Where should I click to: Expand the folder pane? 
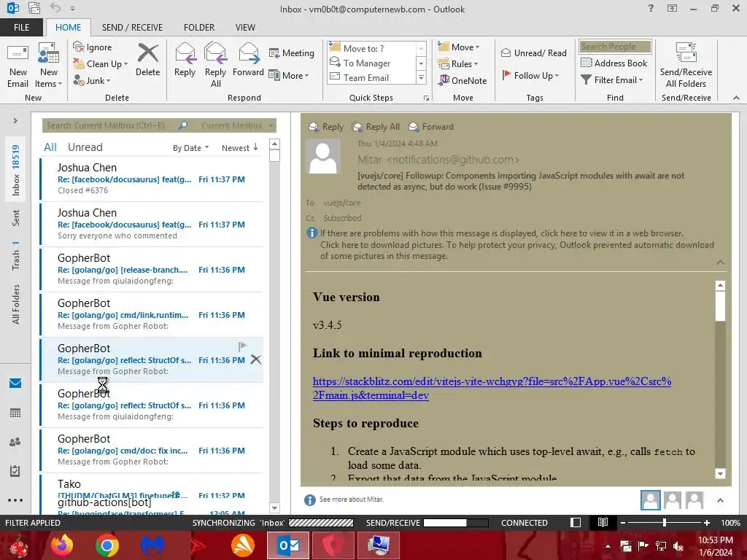[15, 121]
